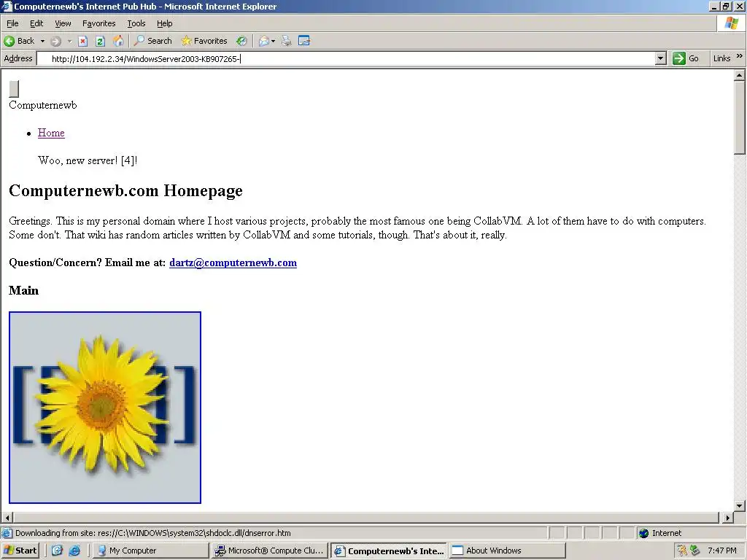Open the Edit menu

pyautogui.click(x=36, y=23)
